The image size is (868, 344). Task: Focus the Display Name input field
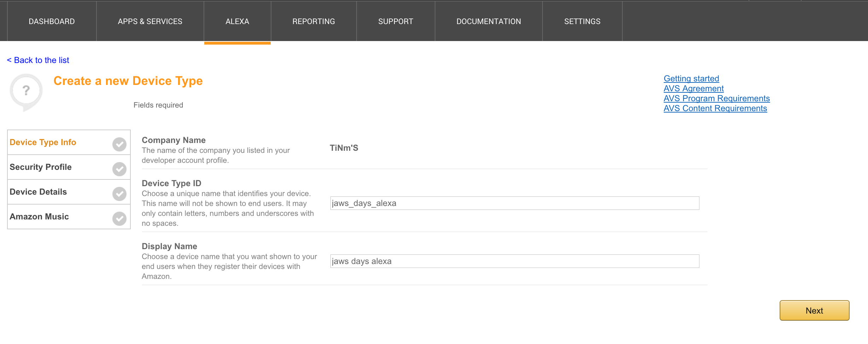515,261
